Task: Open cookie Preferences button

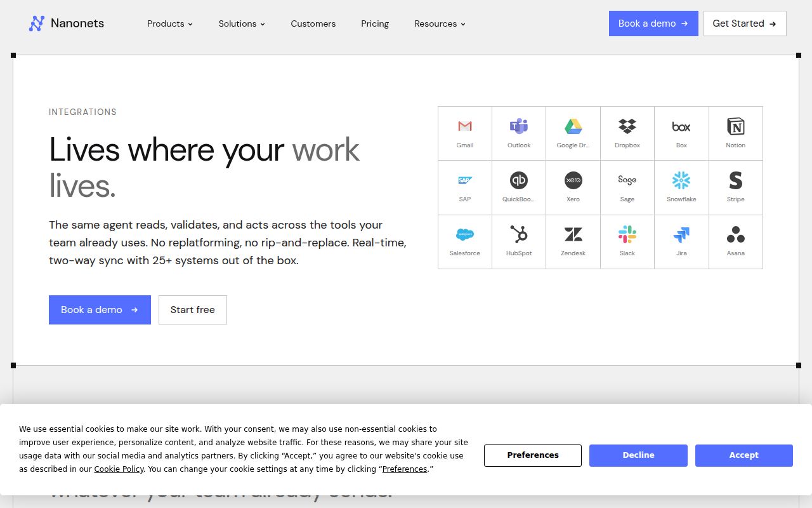Action: click(x=533, y=455)
